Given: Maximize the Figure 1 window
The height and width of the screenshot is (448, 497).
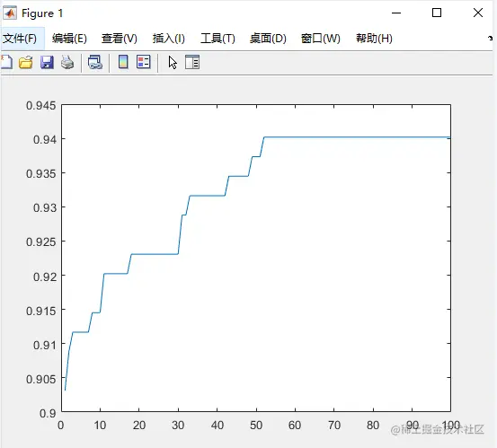Looking at the screenshot, I should coord(437,13).
